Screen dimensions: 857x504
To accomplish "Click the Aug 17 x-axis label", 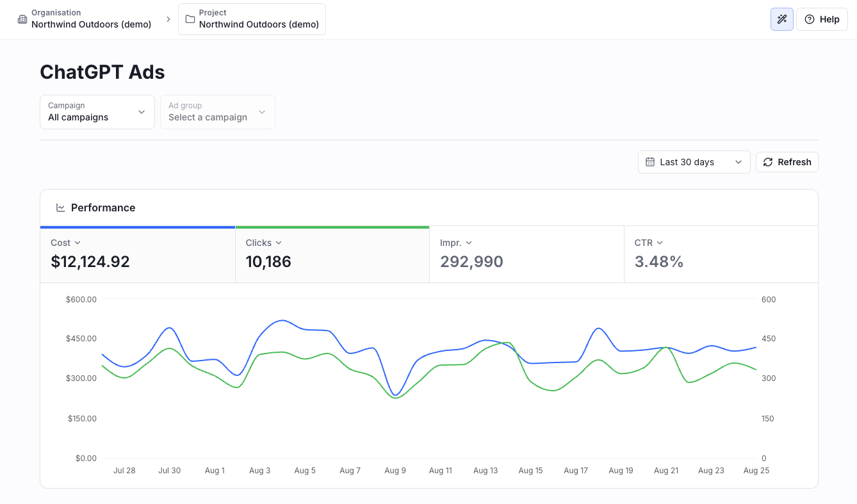I will pyautogui.click(x=576, y=471).
